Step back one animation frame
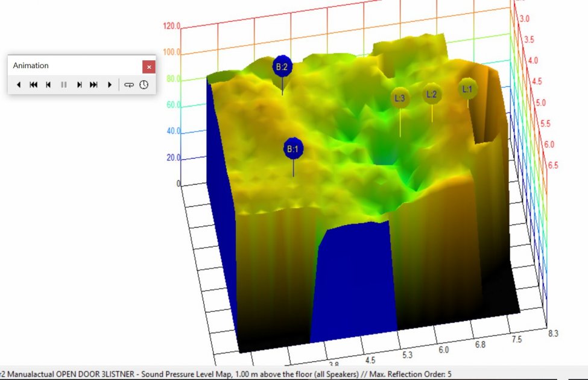 pyautogui.click(x=48, y=85)
